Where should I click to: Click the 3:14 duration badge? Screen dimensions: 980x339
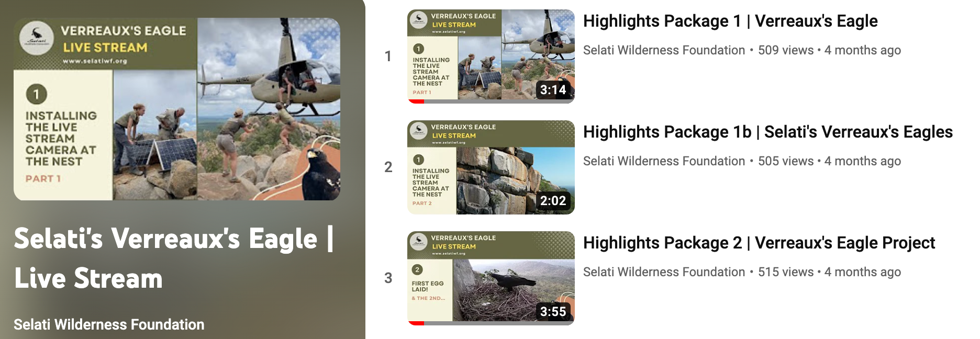click(553, 90)
